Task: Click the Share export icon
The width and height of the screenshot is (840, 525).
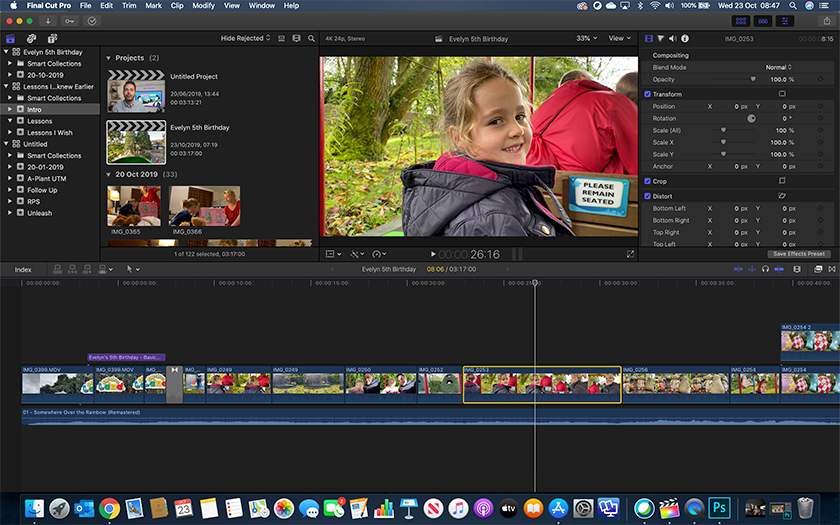Action: 826,20
